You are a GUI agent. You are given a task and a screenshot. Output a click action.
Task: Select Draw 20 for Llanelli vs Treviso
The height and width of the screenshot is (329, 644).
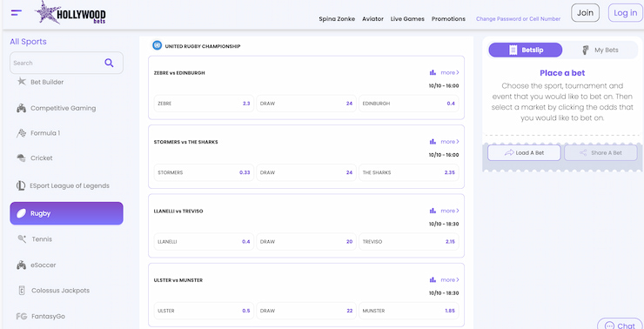click(306, 241)
